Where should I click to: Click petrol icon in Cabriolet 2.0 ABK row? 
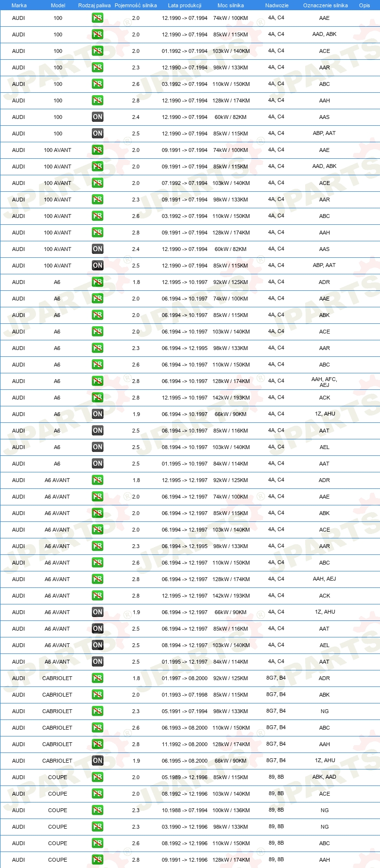(x=98, y=695)
